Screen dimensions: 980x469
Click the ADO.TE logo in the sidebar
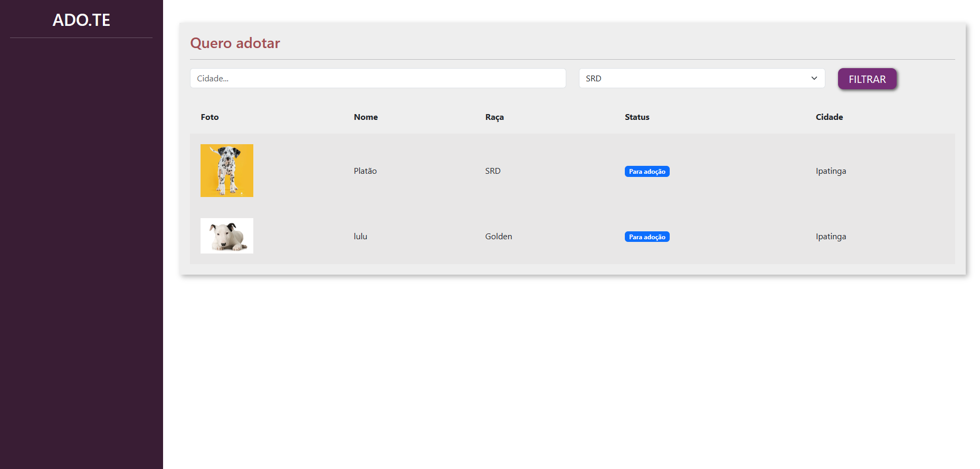(x=81, y=20)
